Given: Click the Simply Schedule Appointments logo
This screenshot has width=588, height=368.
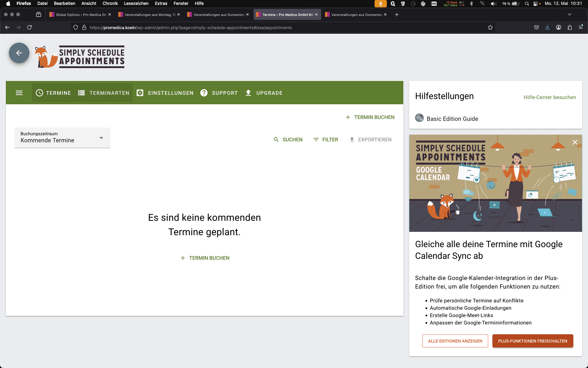Looking at the screenshot, I should pyautogui.click(x=80, y=57).
